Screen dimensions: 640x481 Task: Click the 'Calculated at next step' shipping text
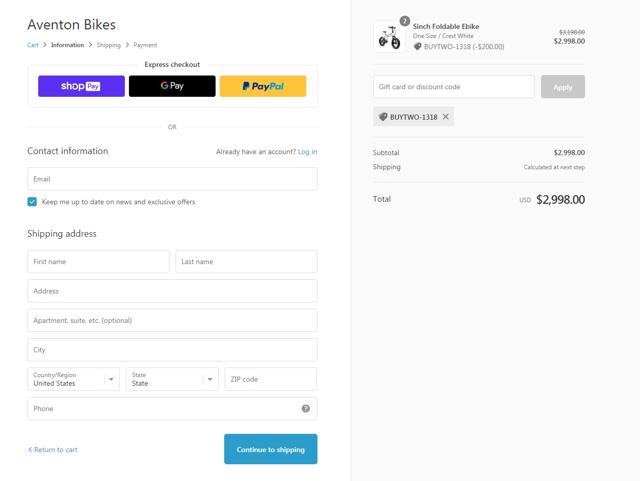point(554,167)
